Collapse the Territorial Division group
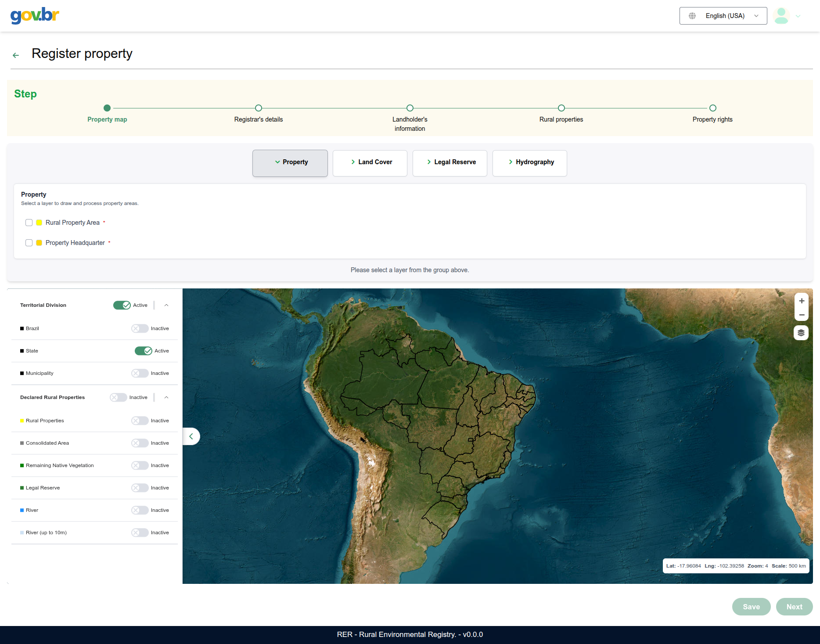Image resolution: width=820 pixels, height=644 pixels. click(166, 305)
